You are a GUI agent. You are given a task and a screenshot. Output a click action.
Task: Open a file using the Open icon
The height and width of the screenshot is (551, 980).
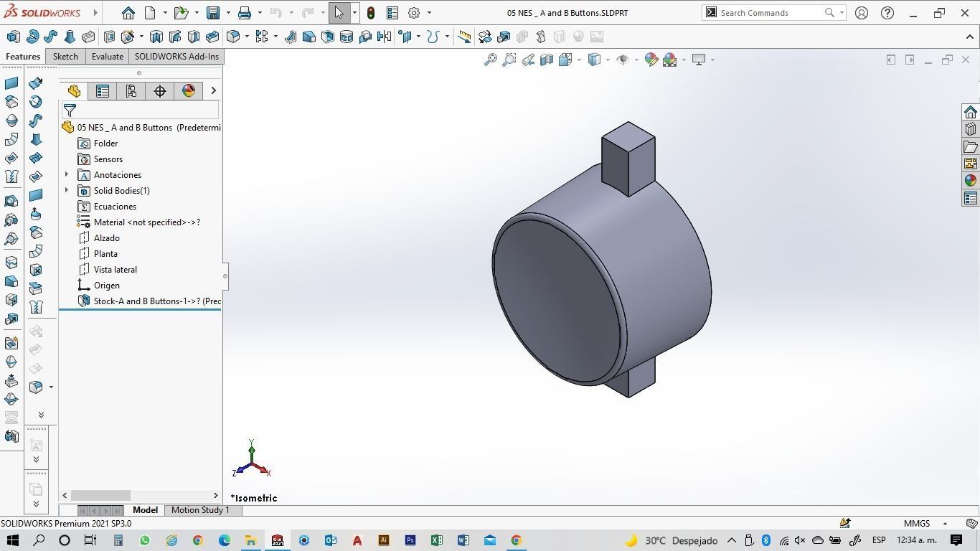click(x=181, y=13)
